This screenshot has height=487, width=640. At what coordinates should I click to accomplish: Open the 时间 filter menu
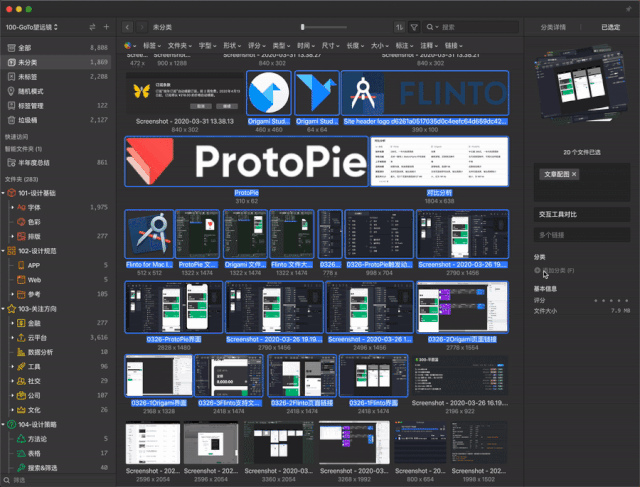pos(306,46)
